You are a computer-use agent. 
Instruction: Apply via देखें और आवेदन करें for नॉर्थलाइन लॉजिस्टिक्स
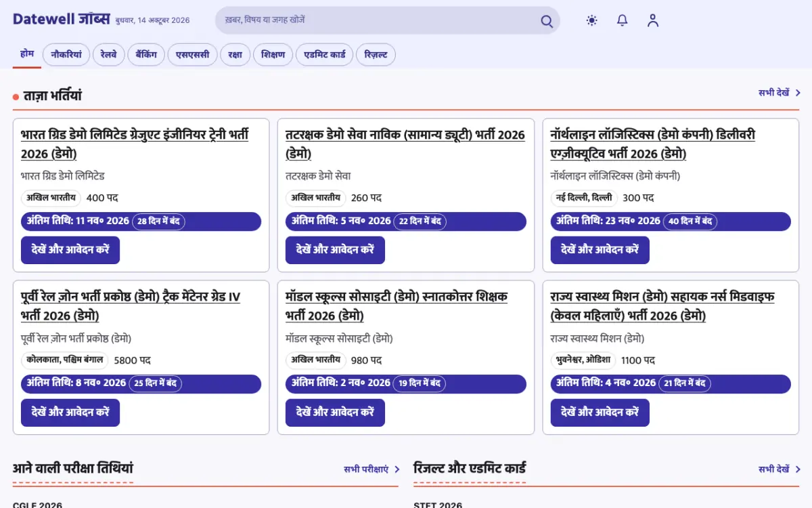coord(600,250)
